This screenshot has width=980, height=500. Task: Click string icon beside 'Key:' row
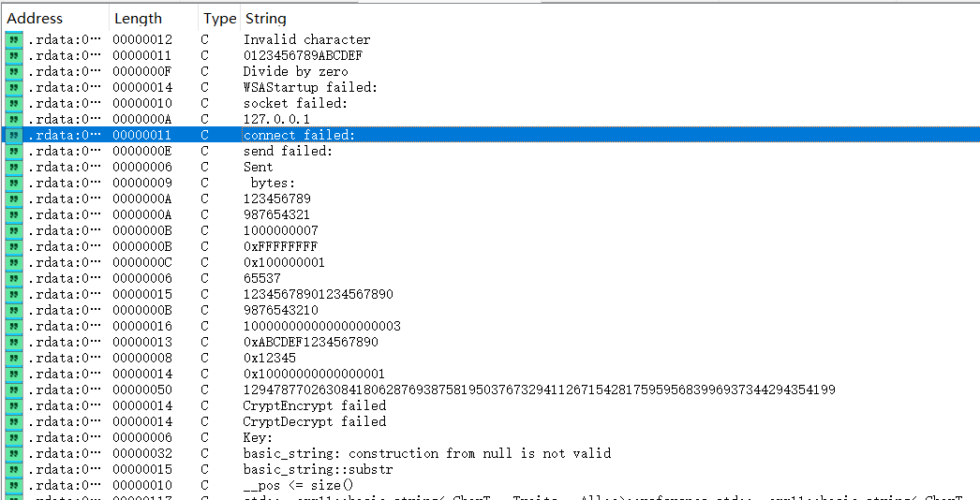14,437
